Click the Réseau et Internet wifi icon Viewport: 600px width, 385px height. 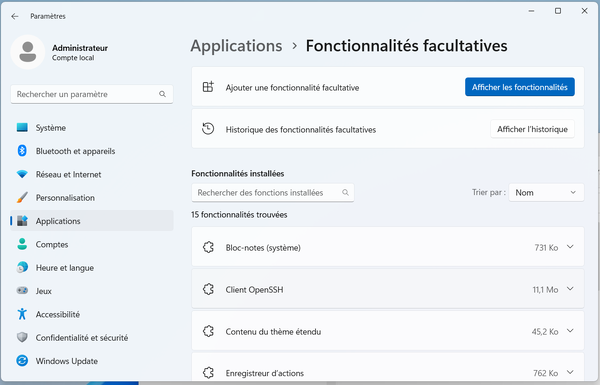pos(22,174)
